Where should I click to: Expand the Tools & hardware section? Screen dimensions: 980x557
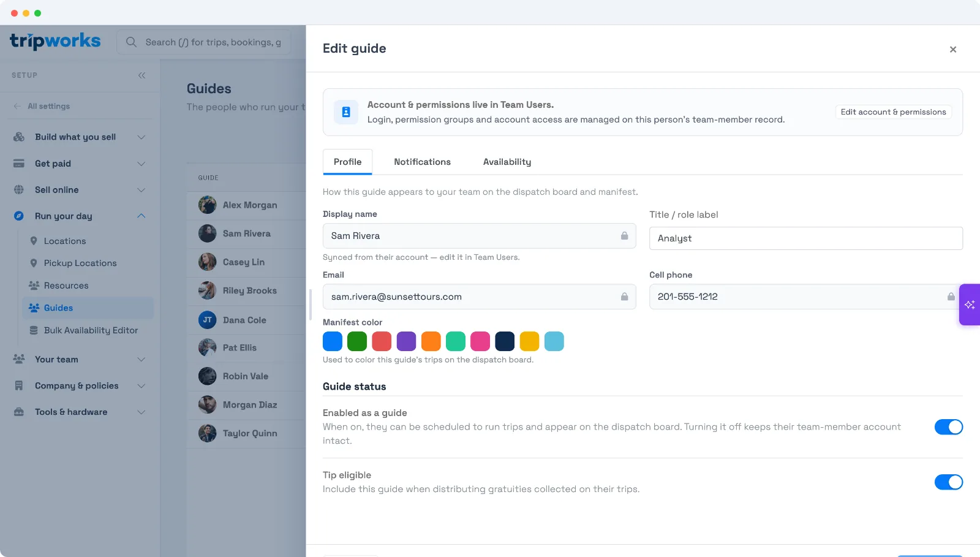(141, 412)
